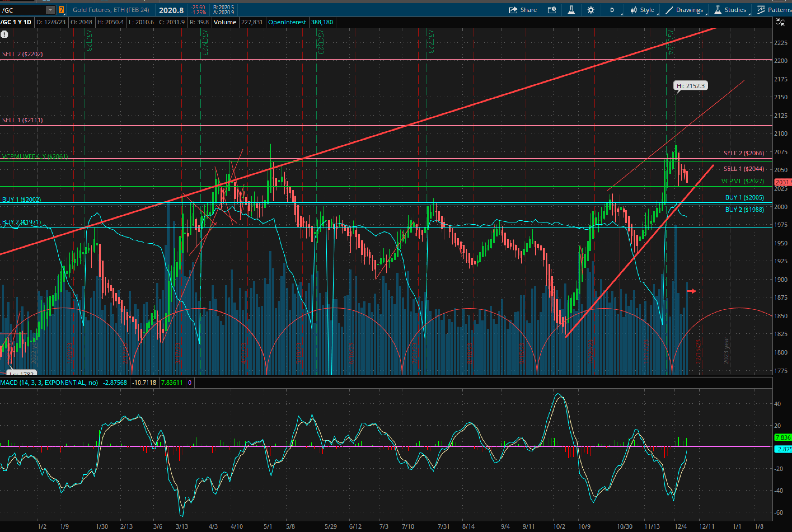Image resolution: width=792 pixels, height=532 pixels.
Task: Click the H: 2050.4 high value
Action: 111,22
